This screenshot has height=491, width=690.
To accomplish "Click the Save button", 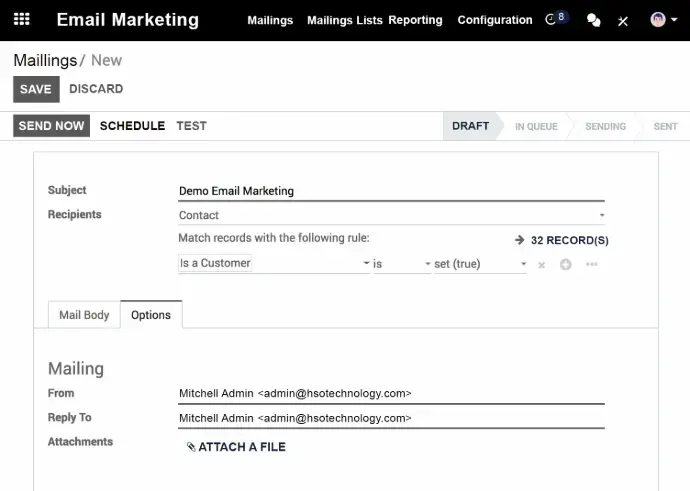I will pyautogui.click(x=36, y=89).
